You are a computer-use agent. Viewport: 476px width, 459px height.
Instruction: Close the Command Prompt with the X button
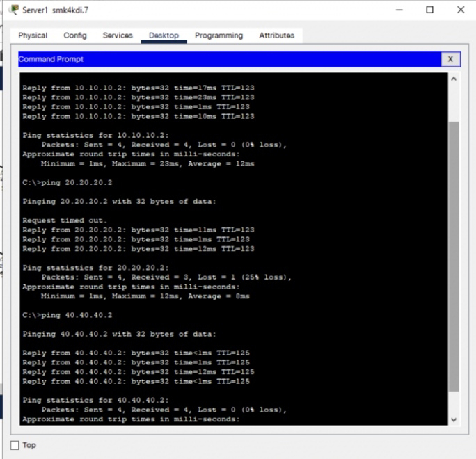(x=450, y=59)
